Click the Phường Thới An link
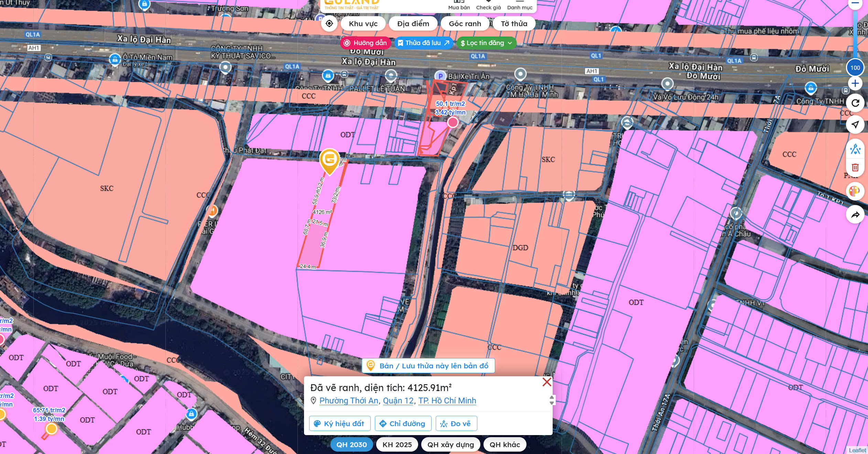Viewport: 868px width, 454px height. [x=349, y=401]
